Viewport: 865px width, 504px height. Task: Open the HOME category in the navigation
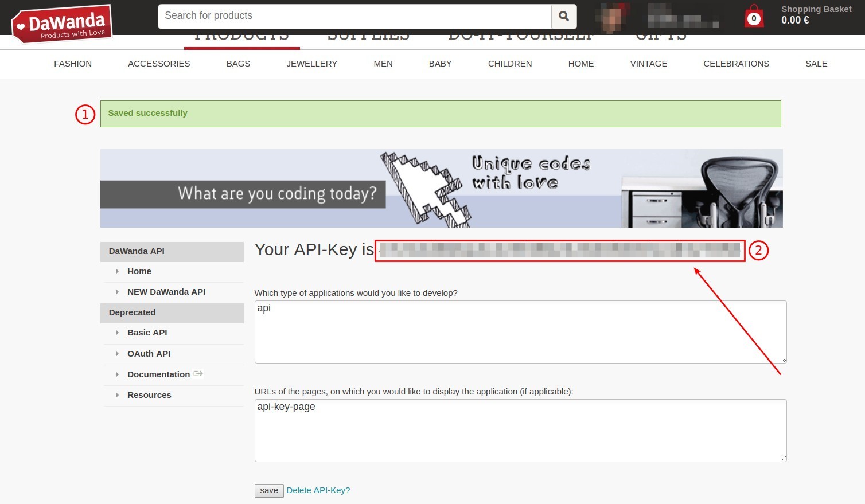click(581, 64)
